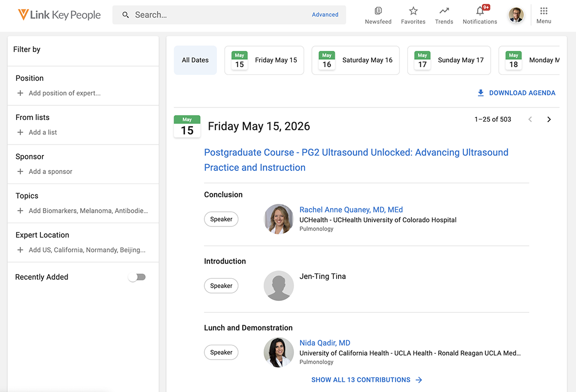This screenshot has width=576, height=392.
Task: Click the Link Key People logo
Action: click(x=59, y=15)
